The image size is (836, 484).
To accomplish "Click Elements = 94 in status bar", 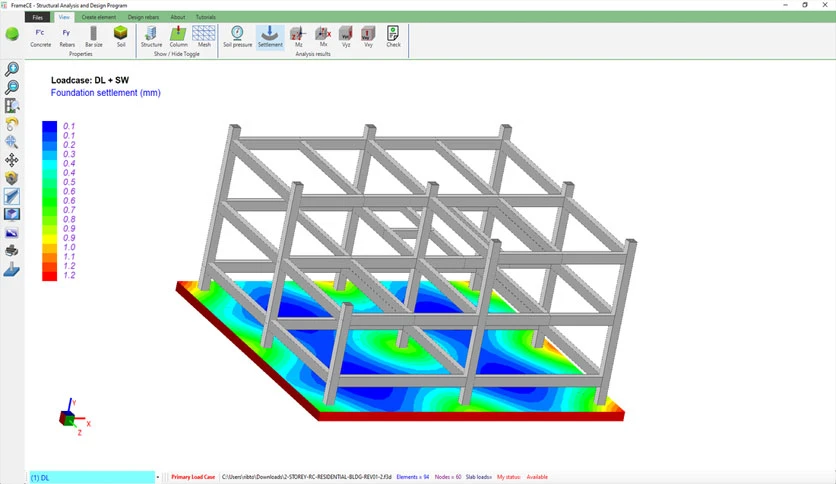I will click(413, 477).
